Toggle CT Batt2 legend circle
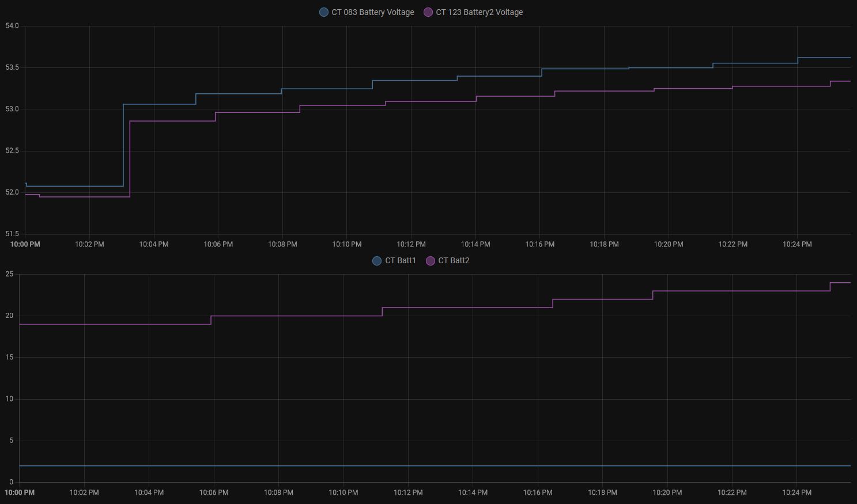 pos(430,261)
